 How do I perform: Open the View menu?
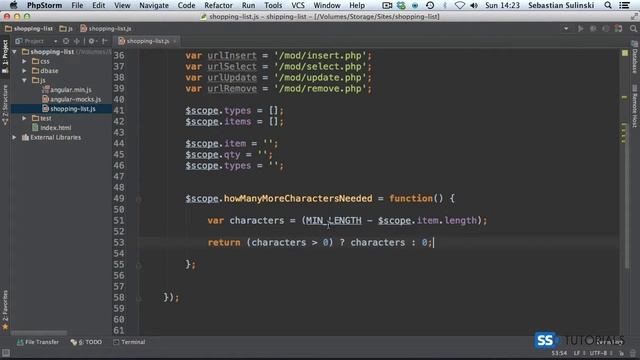(122, 5)
